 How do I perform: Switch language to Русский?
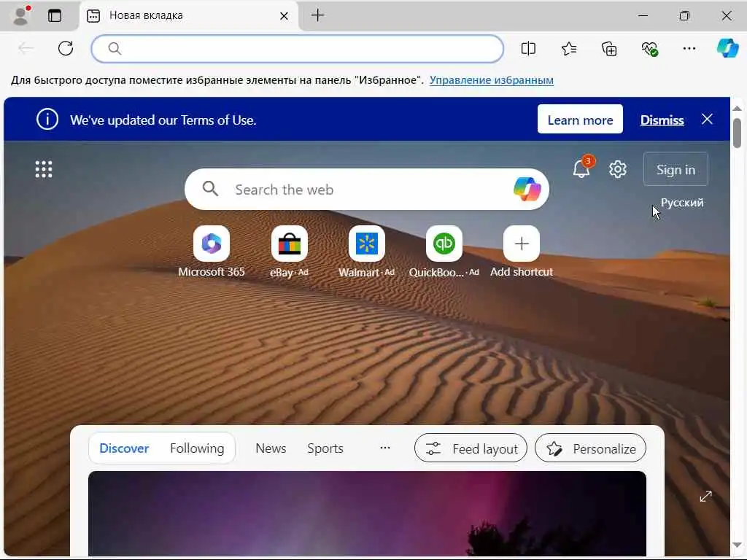(x=682, y=203)
